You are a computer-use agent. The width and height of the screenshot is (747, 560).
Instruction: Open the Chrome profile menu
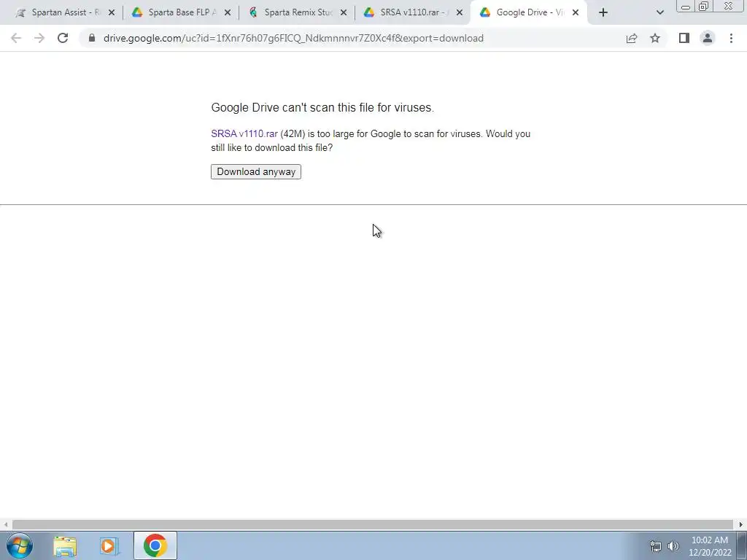click(708, 38)
